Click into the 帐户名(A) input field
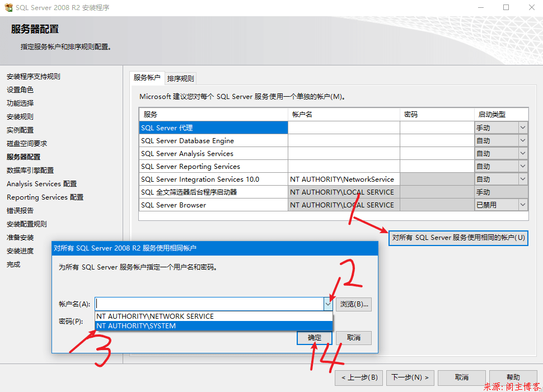This screenshot has width=543, height=392. point(209,304)
